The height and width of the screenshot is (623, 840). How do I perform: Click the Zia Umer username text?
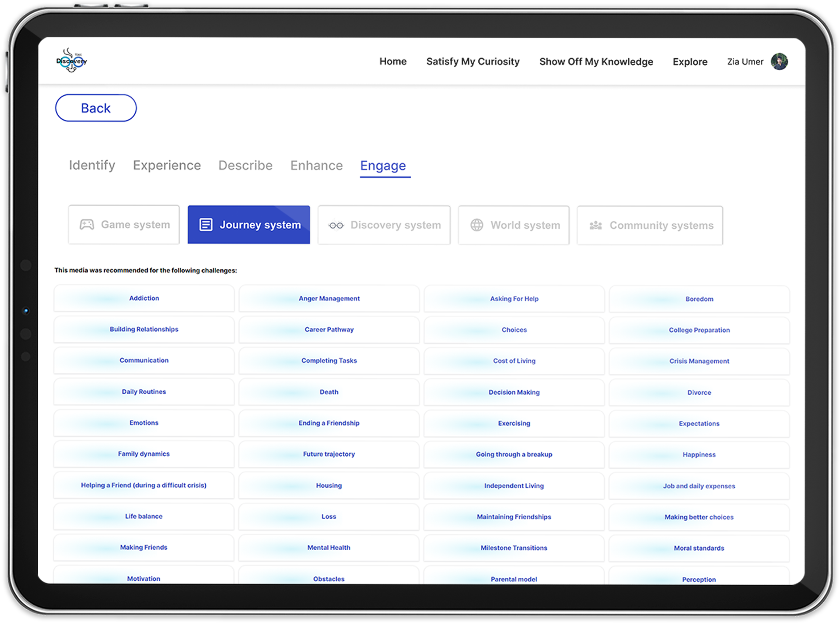(x=745, y=62)
